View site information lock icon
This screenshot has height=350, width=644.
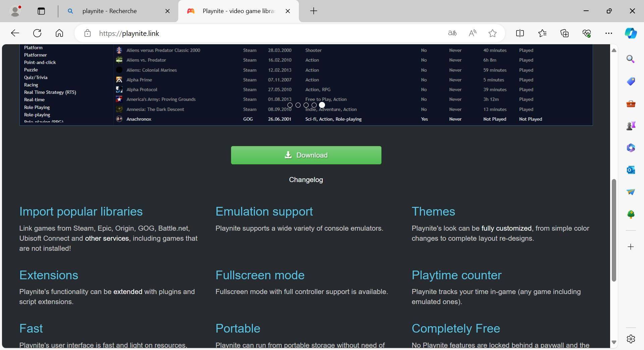[88, 33]
